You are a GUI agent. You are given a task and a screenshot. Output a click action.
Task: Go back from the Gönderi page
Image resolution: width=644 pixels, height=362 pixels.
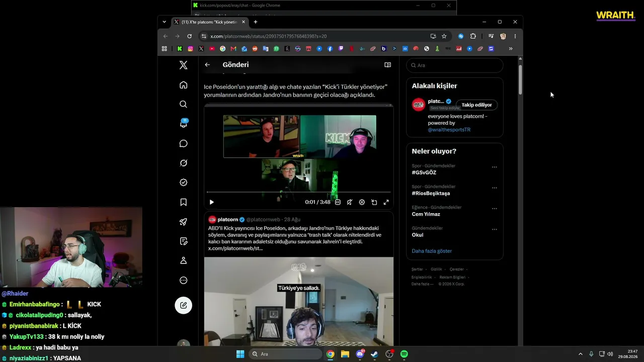point(207,65)
